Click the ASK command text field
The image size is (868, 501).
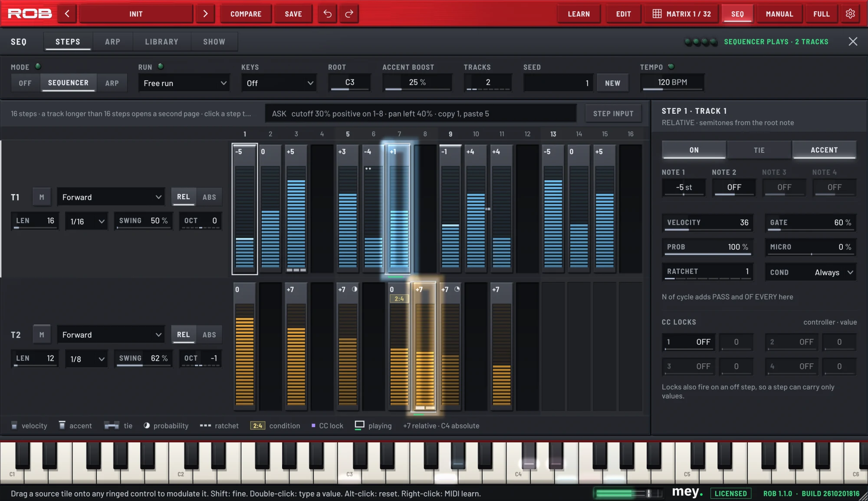421,113
